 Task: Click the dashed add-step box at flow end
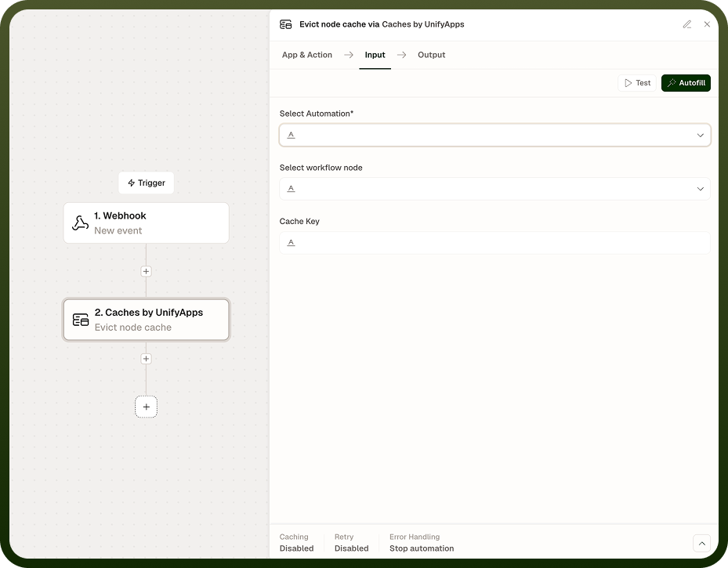[x=146, y=407]
